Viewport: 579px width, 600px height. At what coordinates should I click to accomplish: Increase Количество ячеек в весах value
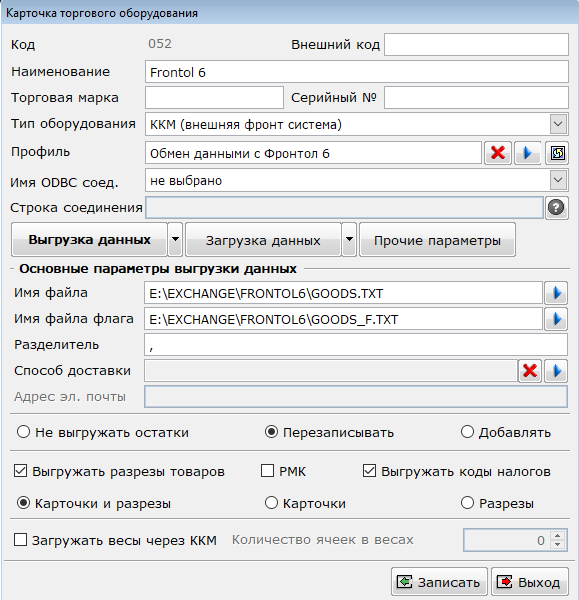click(x=558, y=536)
